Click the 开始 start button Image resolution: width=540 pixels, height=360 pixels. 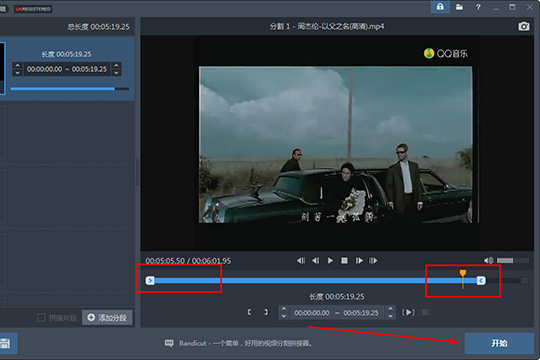499,343
